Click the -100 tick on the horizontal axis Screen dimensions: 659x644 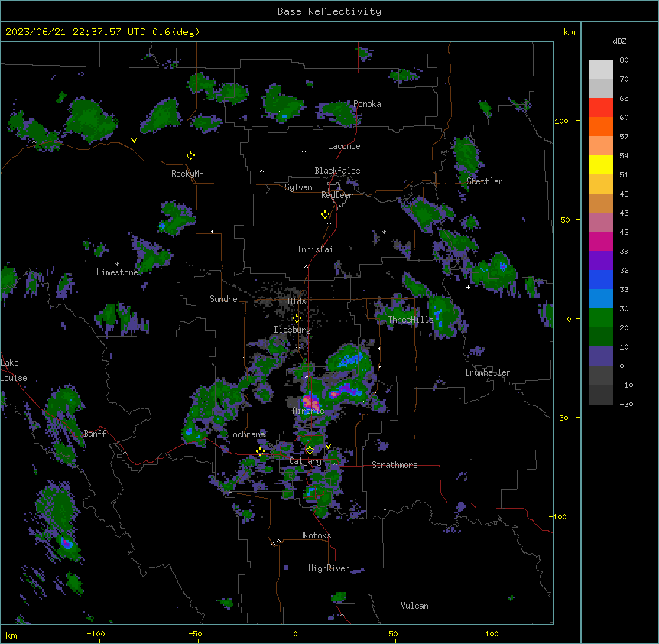pyautogui.click(x=96, y=634)
